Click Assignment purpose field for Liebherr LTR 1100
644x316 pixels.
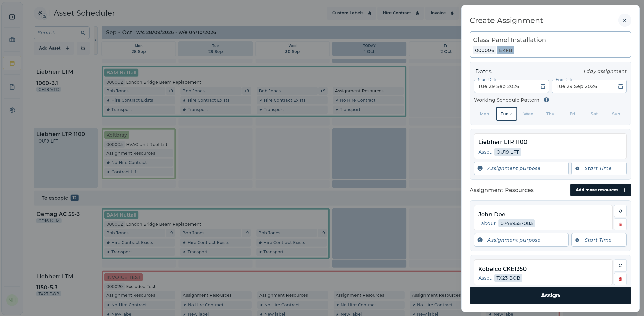[521, 168]
